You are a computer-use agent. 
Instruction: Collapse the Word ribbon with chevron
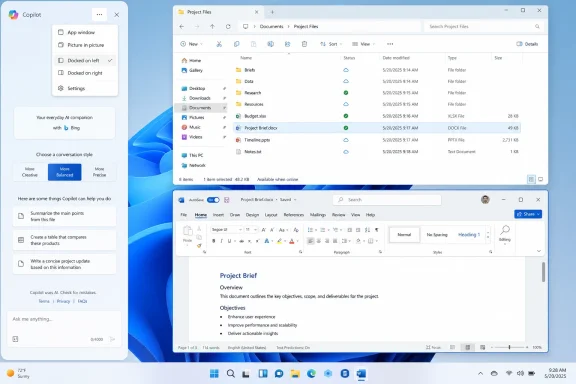pos(539,251)
